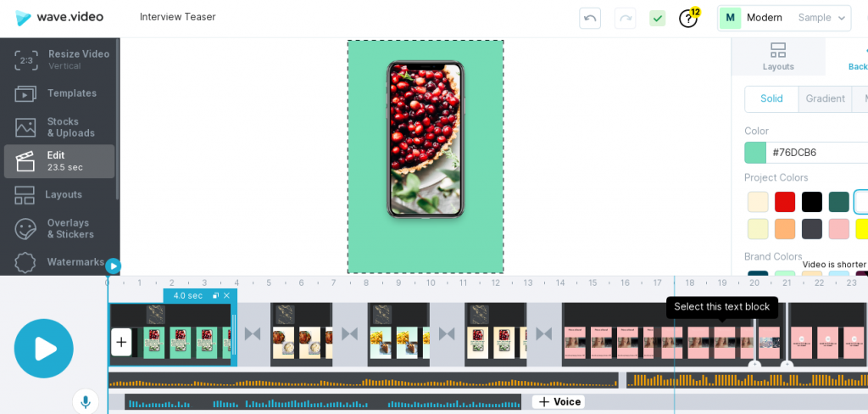Screen dimensions: 868x414
Task: Jump to the 22 second ruler mark
Action: click(x=820, y=283)
